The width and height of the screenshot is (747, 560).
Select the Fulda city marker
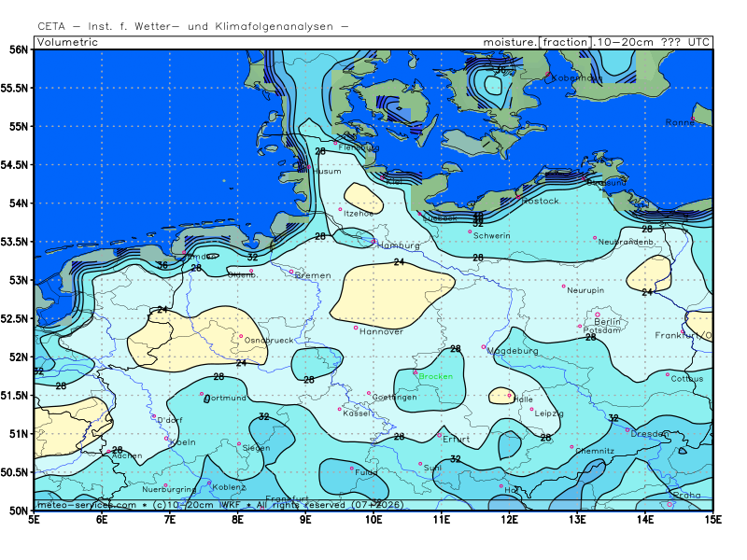[352, 468]
